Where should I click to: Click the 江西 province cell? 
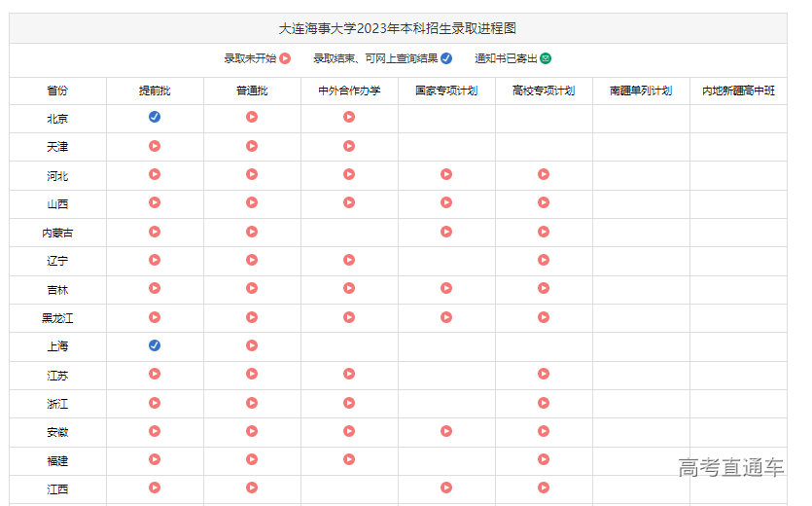pyautogui.click(x=57, y=489)
